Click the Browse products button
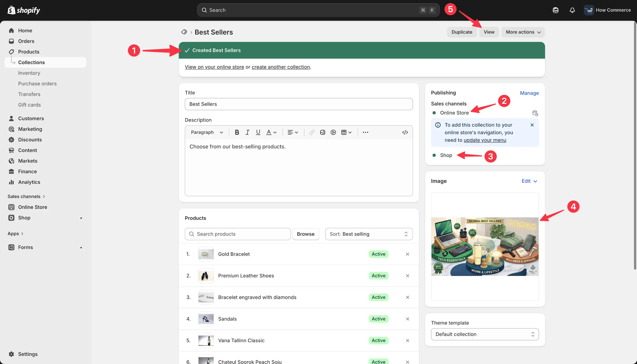The image size is (637, 364). point(305,234)
